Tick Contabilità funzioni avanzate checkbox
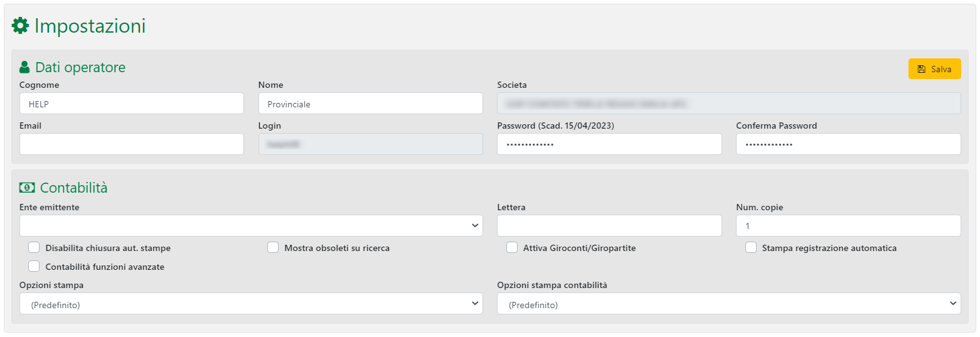The image size is (980, 337). (x=34, y=266)
